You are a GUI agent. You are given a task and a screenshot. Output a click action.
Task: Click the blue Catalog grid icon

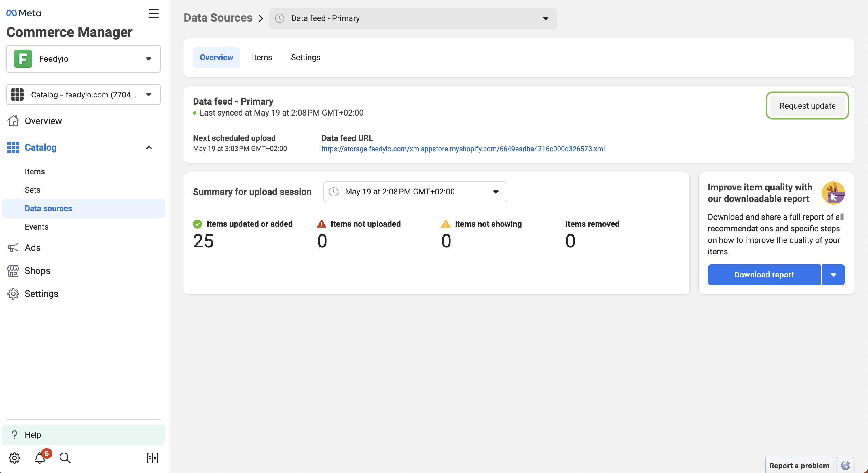pyautogui.click(x=13, y=147)
